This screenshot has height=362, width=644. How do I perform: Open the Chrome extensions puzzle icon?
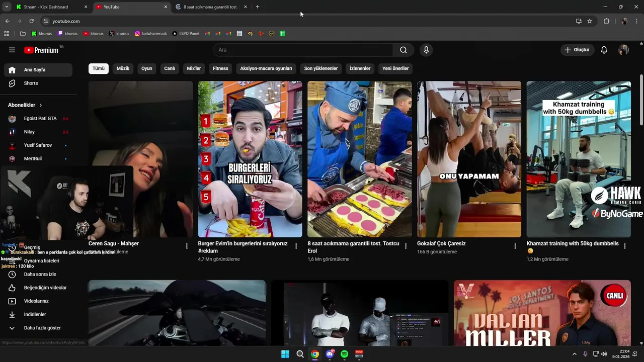[x=606, y=21]
